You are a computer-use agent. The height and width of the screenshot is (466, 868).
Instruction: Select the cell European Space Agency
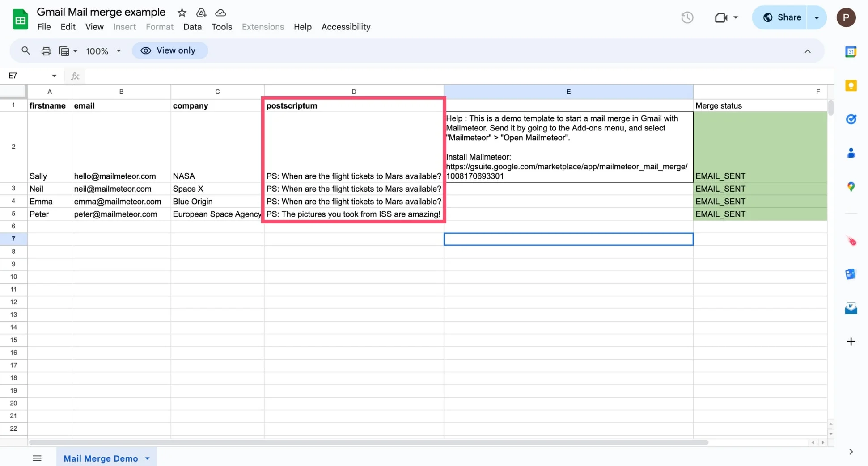coord(217,214)
